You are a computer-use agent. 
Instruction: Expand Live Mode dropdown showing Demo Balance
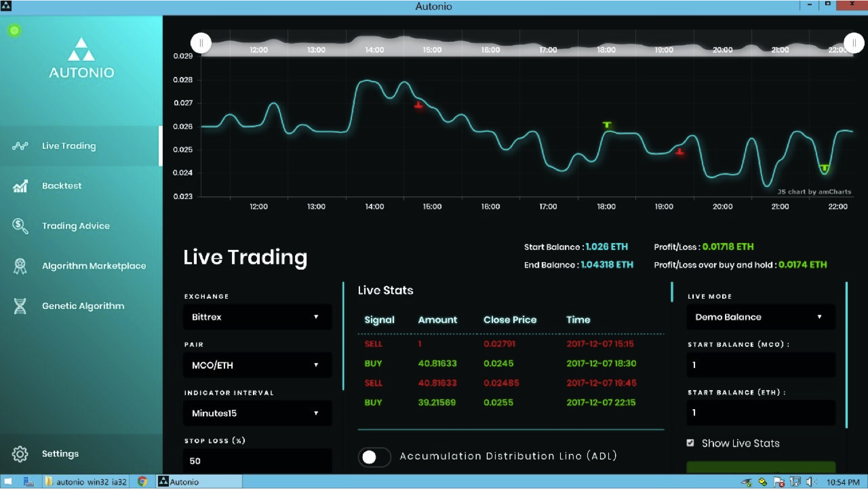click(761, 317)
